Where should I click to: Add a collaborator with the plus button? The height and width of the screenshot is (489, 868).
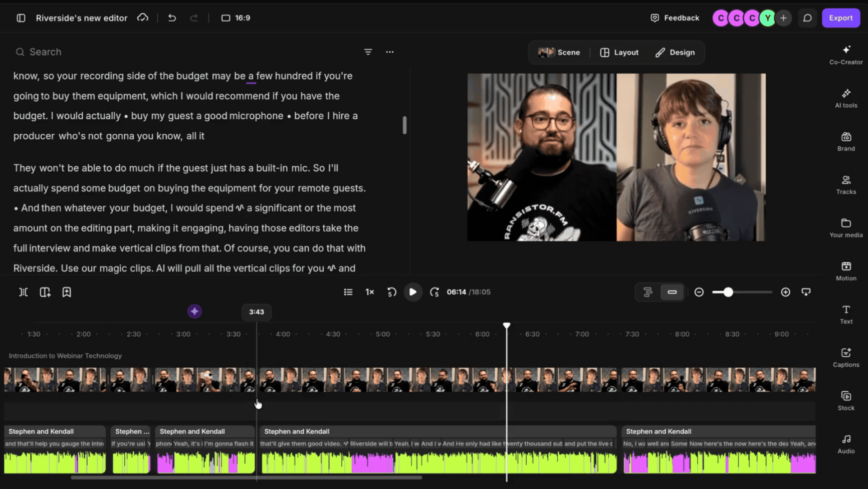[x=783, y=18]
